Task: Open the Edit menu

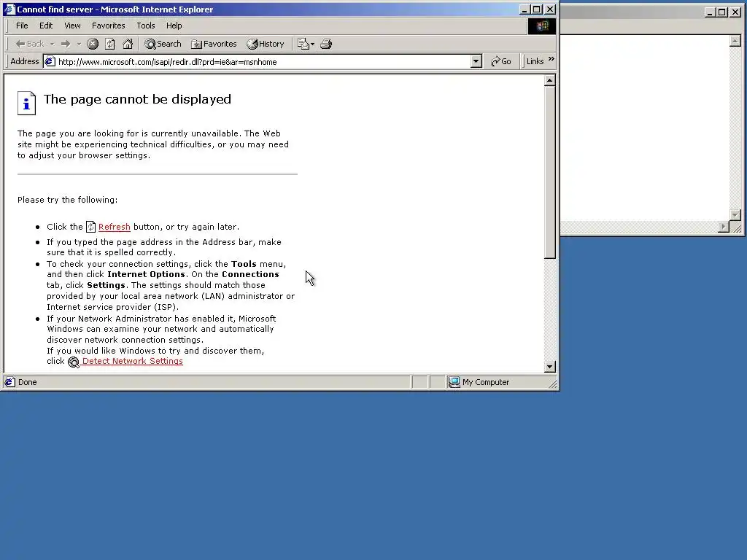Action: (46, 26)
